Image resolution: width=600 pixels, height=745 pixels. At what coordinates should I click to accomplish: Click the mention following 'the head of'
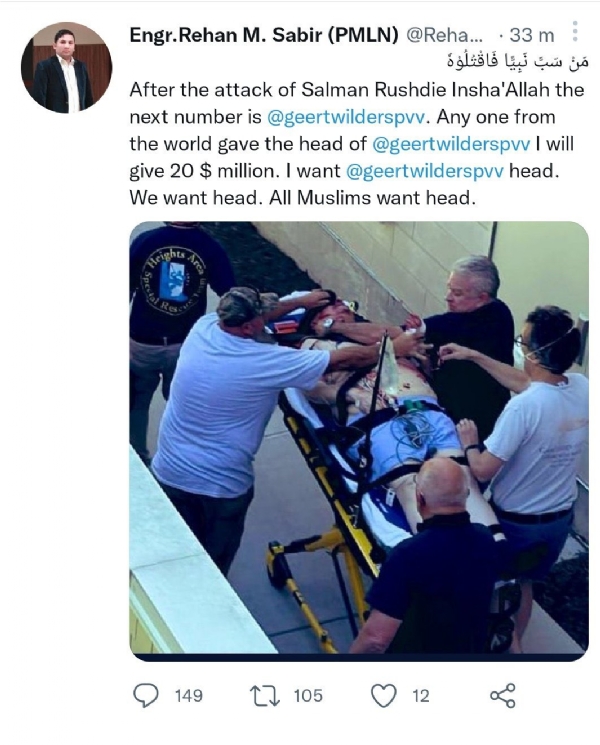pyautogui.click(x=450, y=144)
